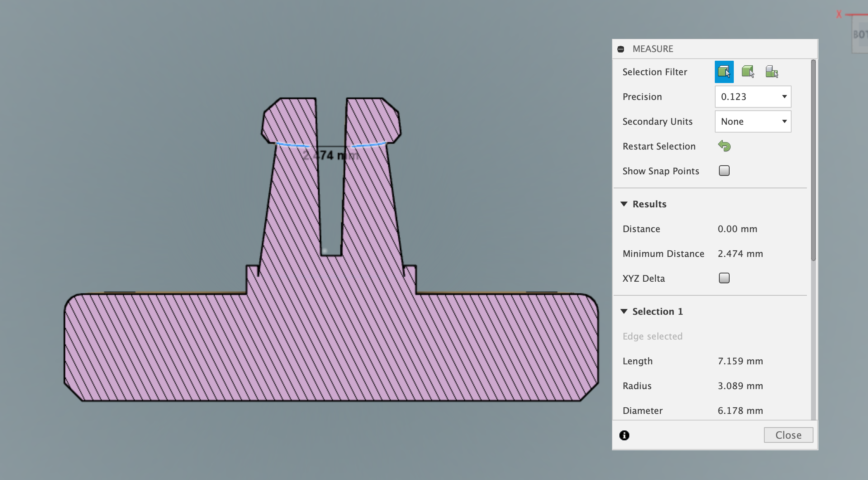This screenshot has height=480, width=868.
Task: Click the Minimum Distance value 2.474 mm
Action: [740, 254]
